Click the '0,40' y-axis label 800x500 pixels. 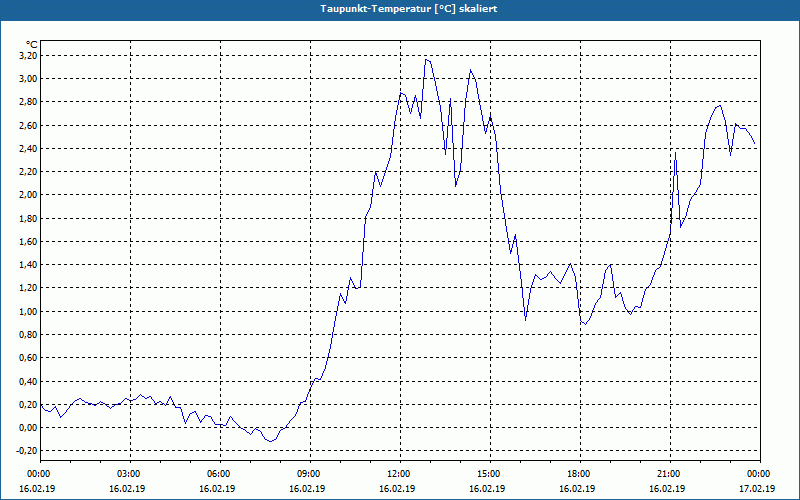(28, 381)
